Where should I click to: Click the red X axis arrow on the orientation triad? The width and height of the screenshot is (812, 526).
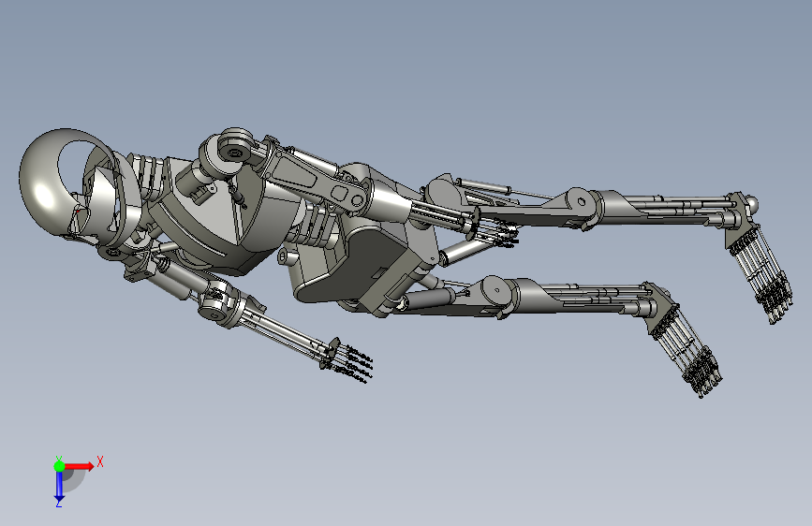(79, 466)
